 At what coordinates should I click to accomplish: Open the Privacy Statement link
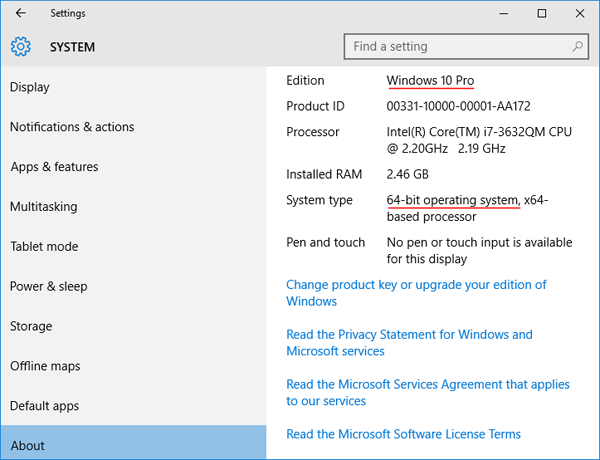click(409, 335)
